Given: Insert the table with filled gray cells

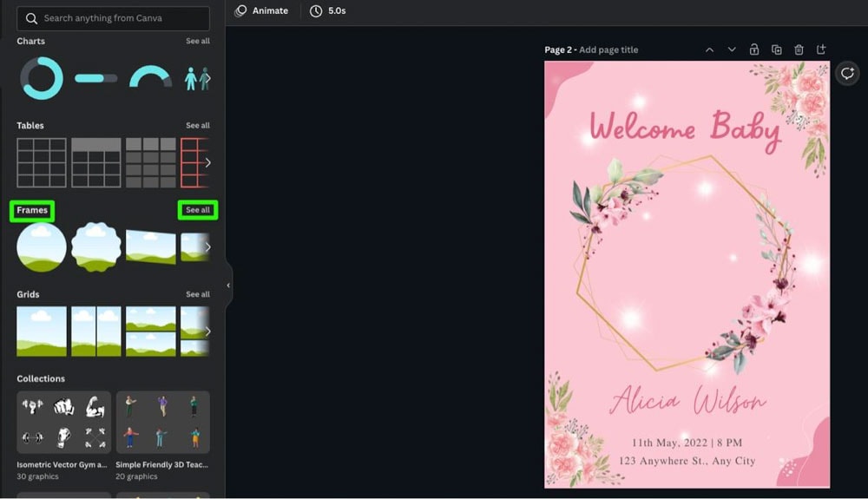Looking at the screenshot, I should point(150,162).
